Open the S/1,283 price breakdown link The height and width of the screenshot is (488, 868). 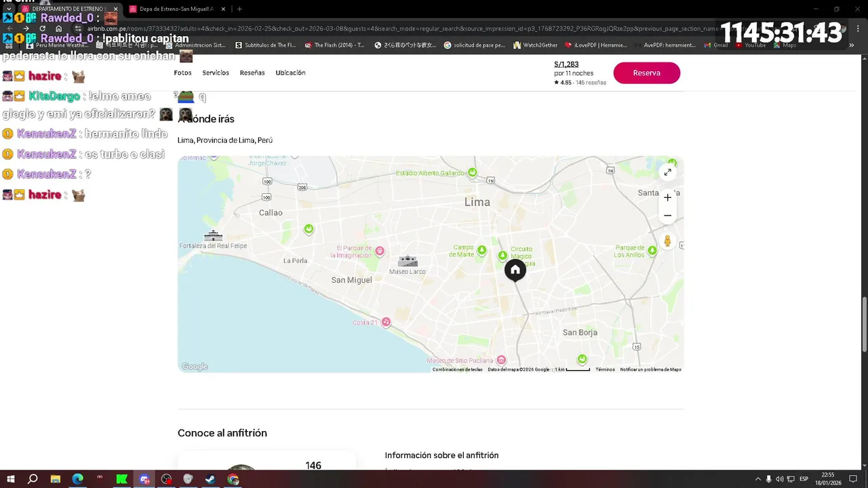click(566, 64)
